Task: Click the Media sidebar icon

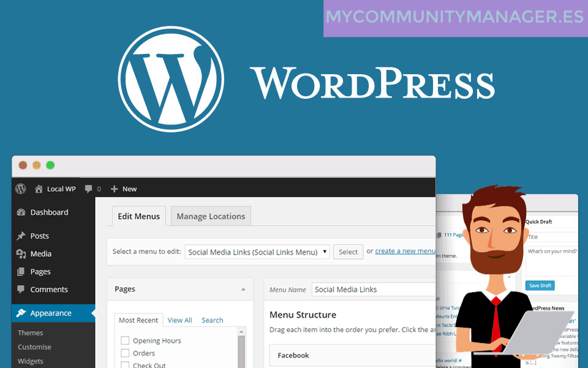Action: coord(21,254)
